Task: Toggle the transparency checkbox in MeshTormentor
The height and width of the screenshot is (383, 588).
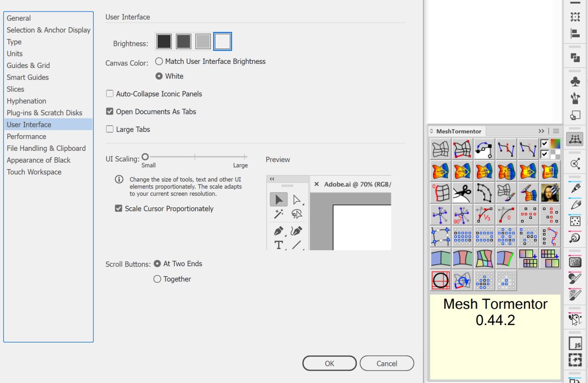Action: coord(544,154)
